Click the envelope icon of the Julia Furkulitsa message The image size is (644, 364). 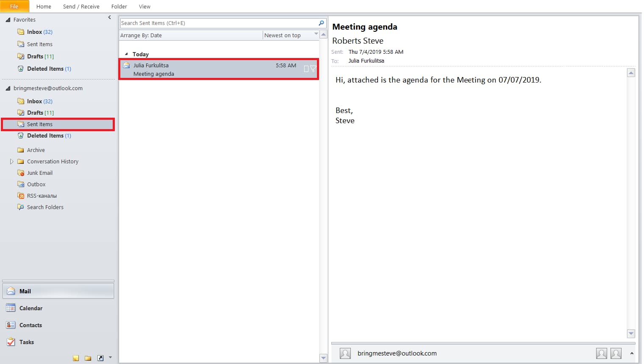[126, 65]
